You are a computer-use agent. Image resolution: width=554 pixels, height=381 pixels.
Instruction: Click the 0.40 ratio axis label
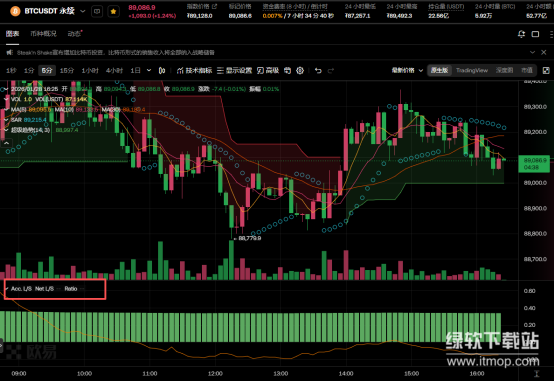point(529,308)
